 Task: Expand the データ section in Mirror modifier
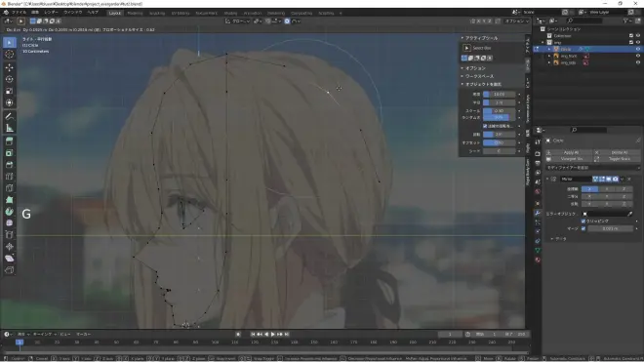(559, 239)
